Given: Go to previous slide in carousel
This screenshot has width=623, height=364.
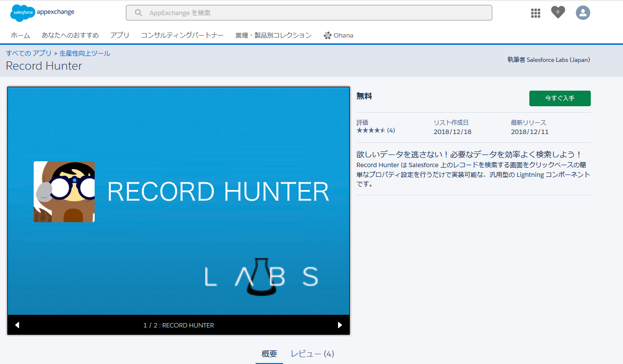Looking at the screenshot, I should [x=17, y=325].
